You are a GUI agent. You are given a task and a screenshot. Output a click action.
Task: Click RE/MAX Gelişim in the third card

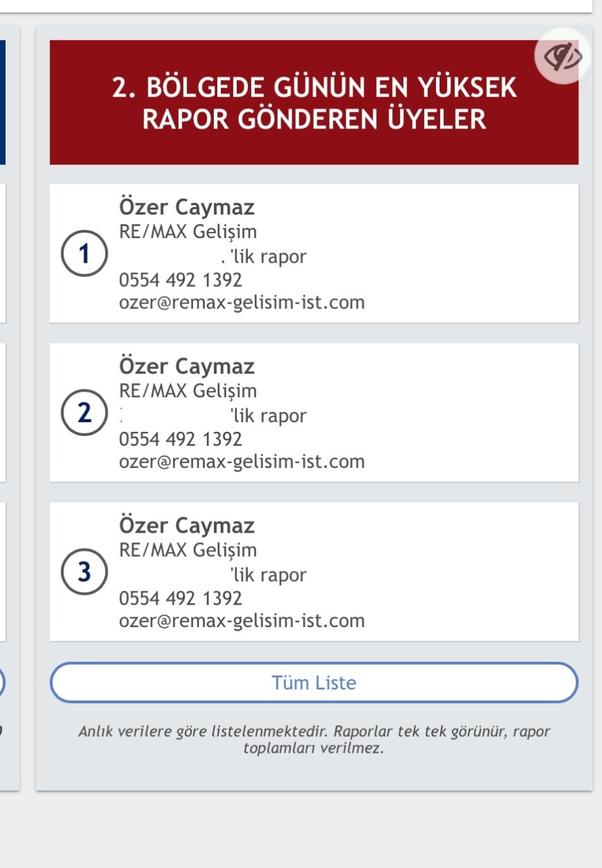[x=187, y=550]
